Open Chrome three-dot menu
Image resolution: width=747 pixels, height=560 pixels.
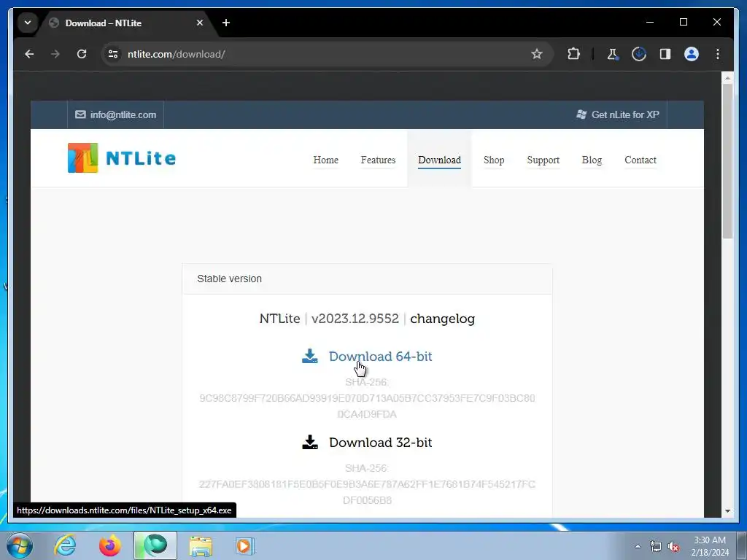[718, 54]
